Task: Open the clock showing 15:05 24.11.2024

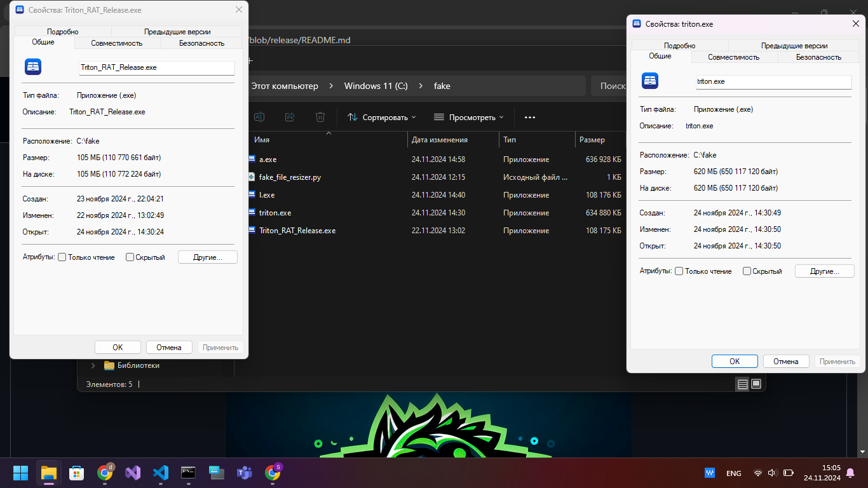Action: pos(822,473)
